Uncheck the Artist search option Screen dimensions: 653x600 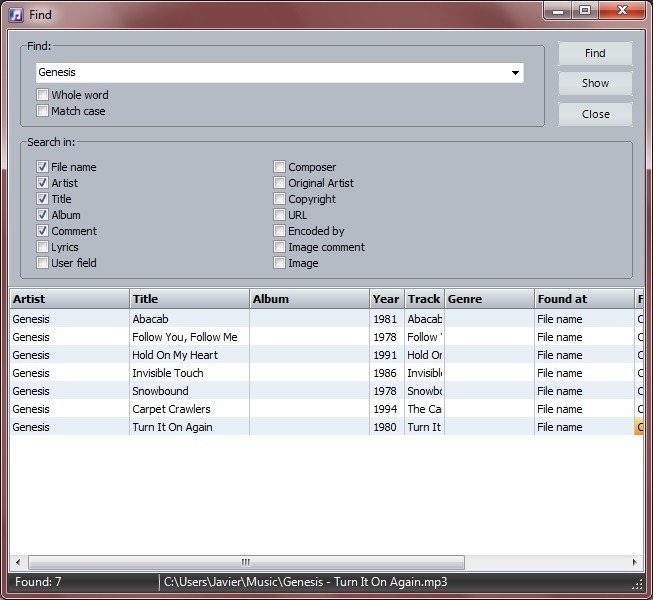[x=42, y=183]
